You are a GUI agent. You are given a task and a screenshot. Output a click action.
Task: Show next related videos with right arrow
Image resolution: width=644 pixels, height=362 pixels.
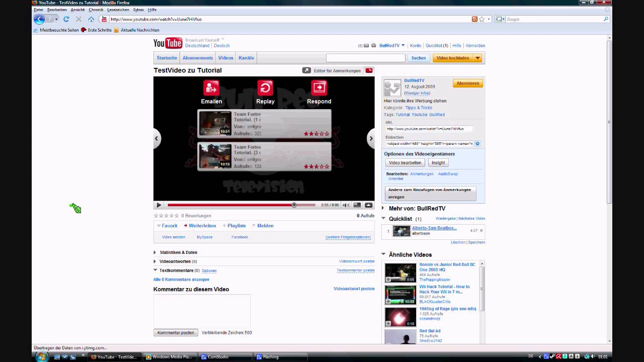pyautogui.click(x=371, y=138)
